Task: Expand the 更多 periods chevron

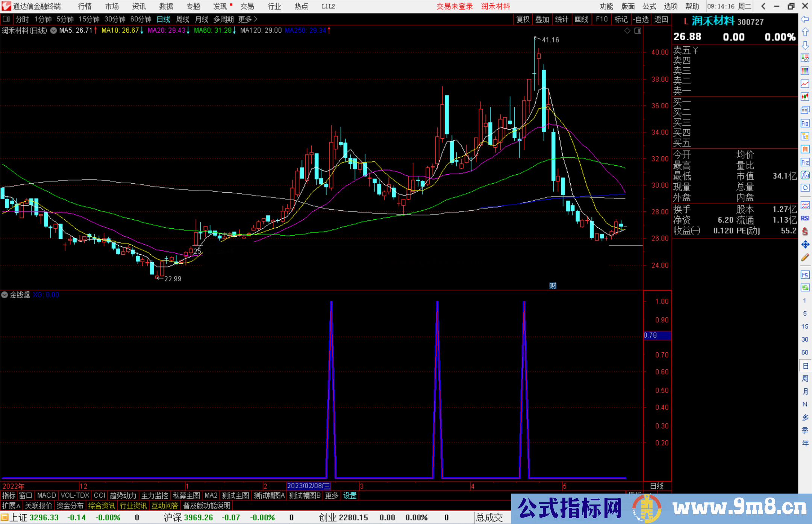Action: point(256,19)
